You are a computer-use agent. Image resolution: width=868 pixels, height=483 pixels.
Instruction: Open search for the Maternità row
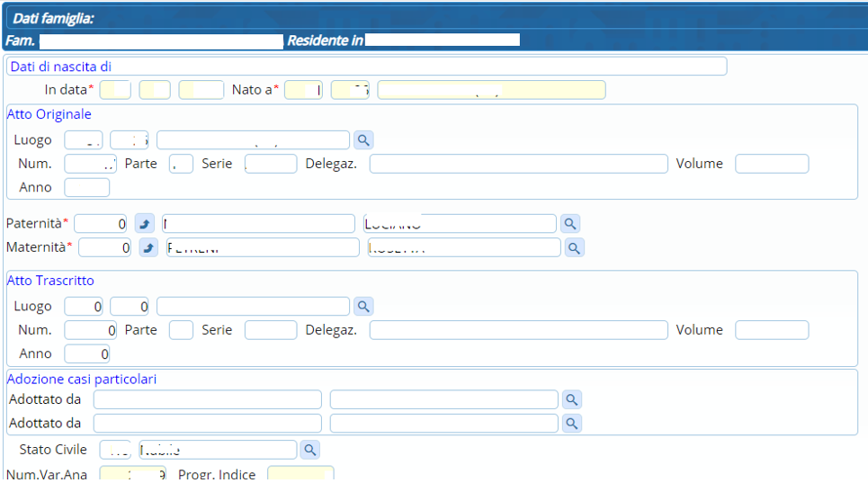point(574,247)
